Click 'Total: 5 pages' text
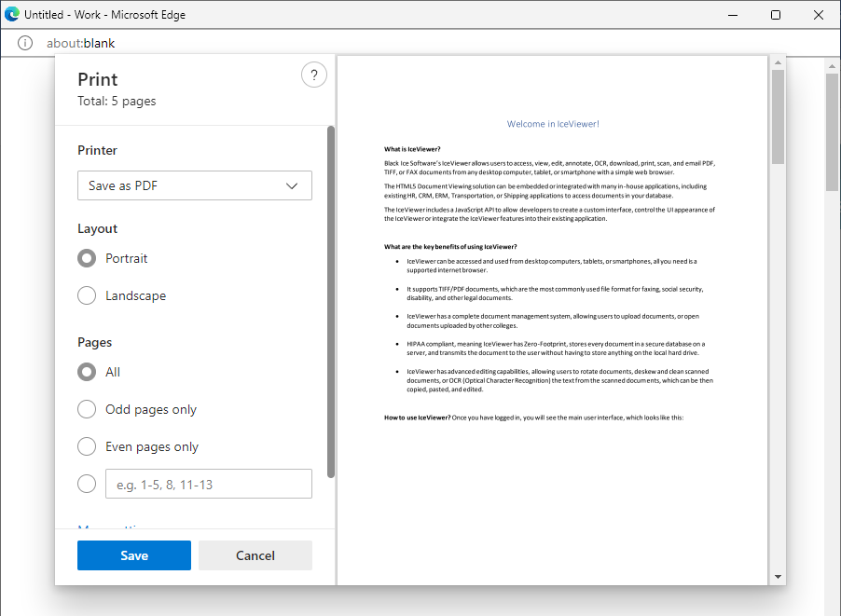Screen dimensions: 841x616 point(117,102)
